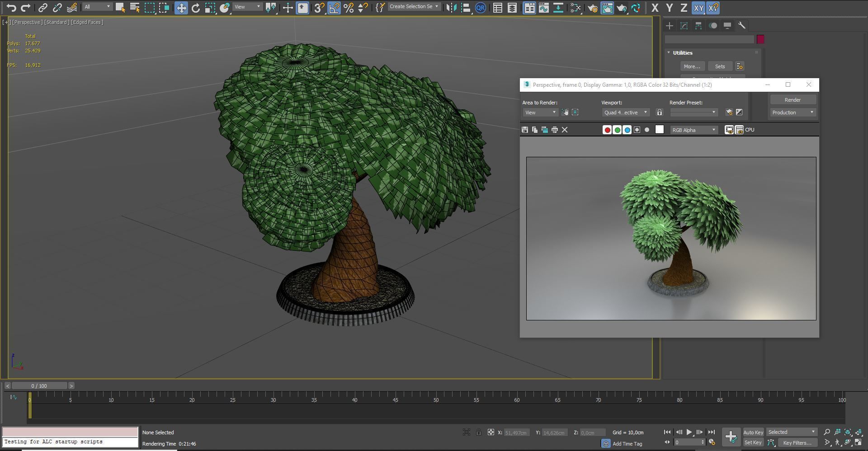868x451 pixels.
Task: Click the Bind to Space Warp icon
Action: [x=71, y=8]
